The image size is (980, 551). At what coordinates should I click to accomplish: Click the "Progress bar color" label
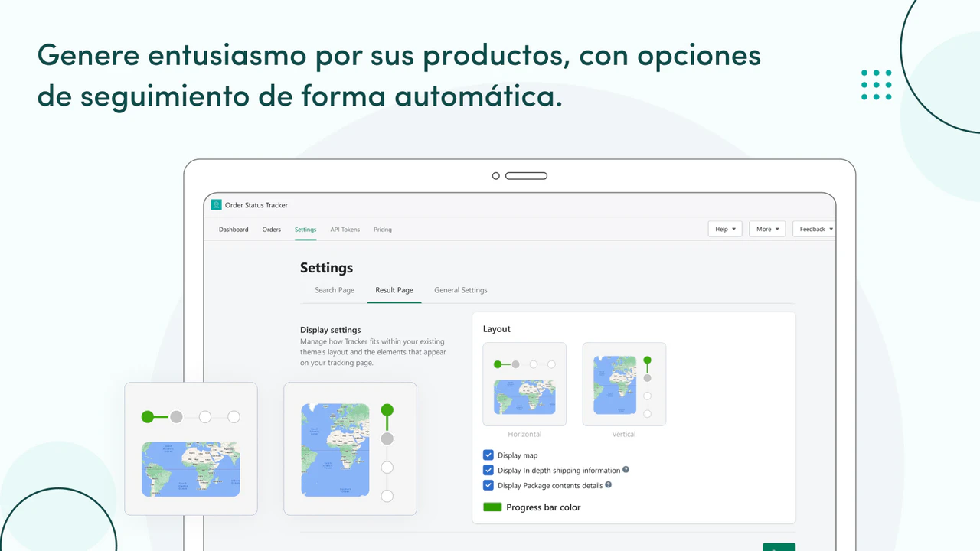tap(544, 507)
